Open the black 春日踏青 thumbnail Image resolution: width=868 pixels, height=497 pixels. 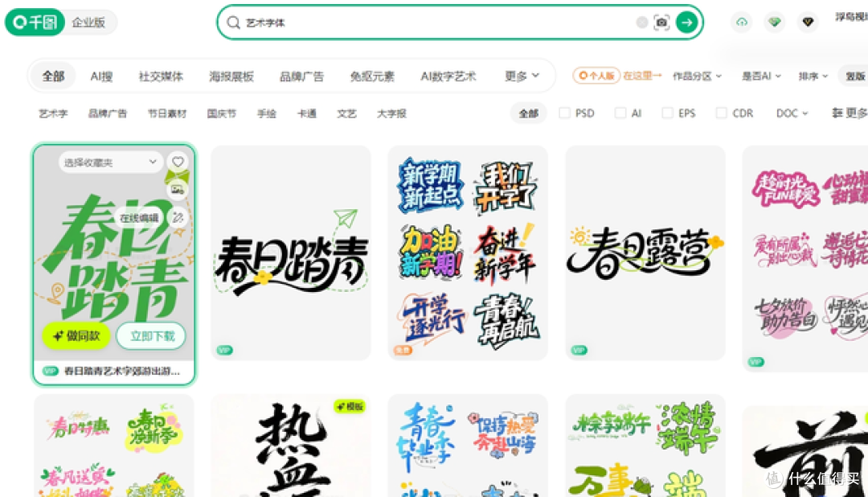[x=291, y=253]
